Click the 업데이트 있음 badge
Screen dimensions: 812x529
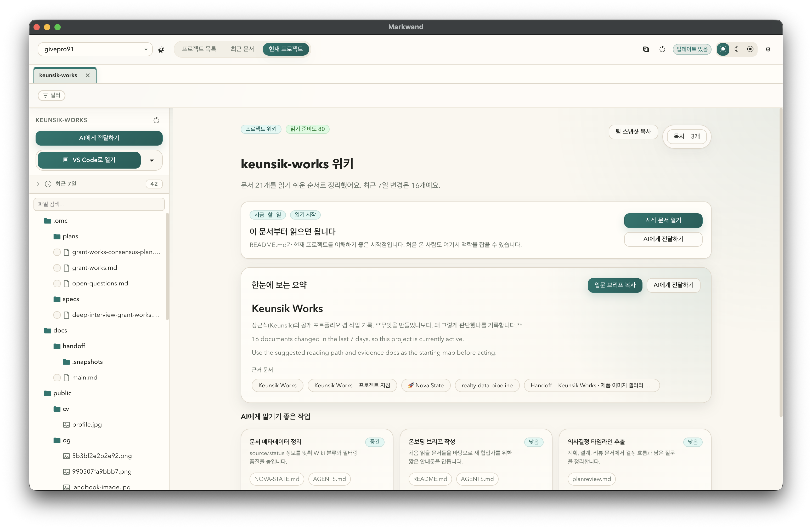pyautogui.click(x=692, y=49)
